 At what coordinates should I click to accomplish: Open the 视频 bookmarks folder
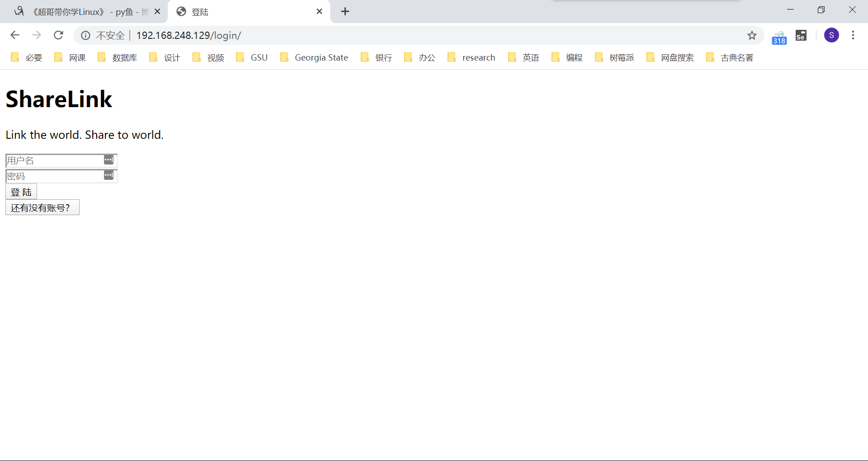pyautogui.click(x=208, y=57)
